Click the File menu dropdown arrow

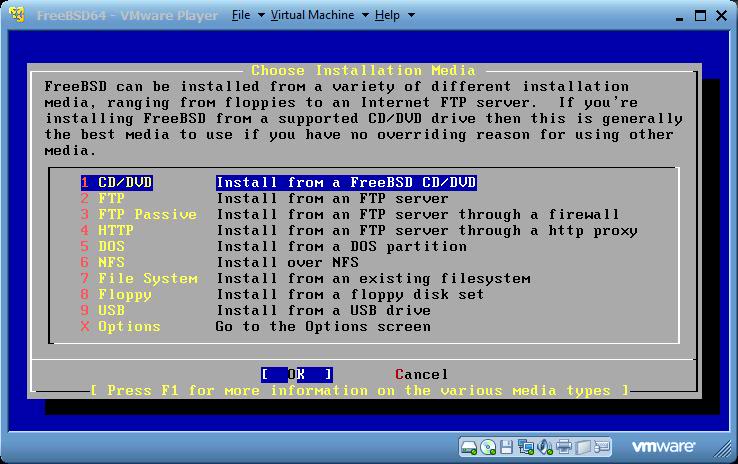pyautogui.click(x=261, y=15)
